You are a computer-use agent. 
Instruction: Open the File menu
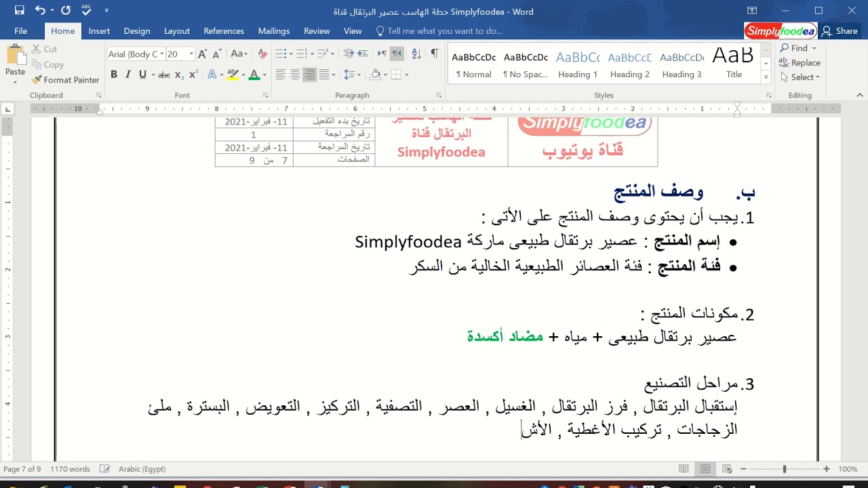(x=21, y=31)
